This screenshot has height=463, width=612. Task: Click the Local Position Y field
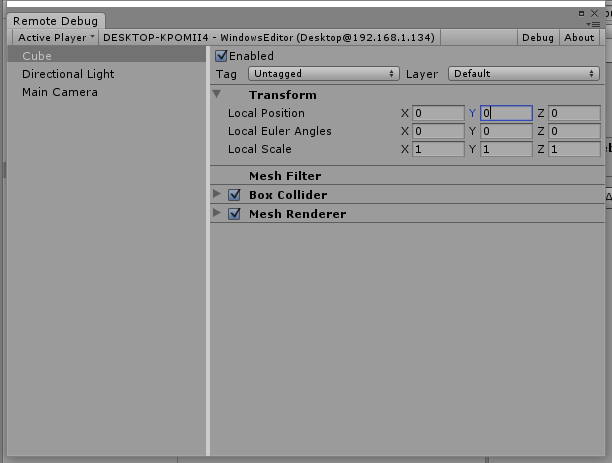[506, 113]
